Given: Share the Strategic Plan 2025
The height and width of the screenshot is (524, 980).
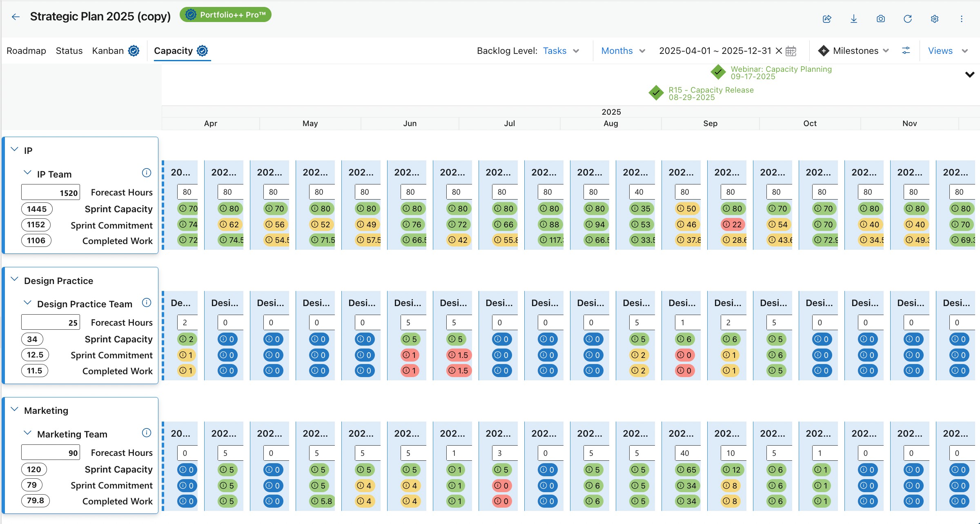Looking at the screenshot, I should point(826,18).
